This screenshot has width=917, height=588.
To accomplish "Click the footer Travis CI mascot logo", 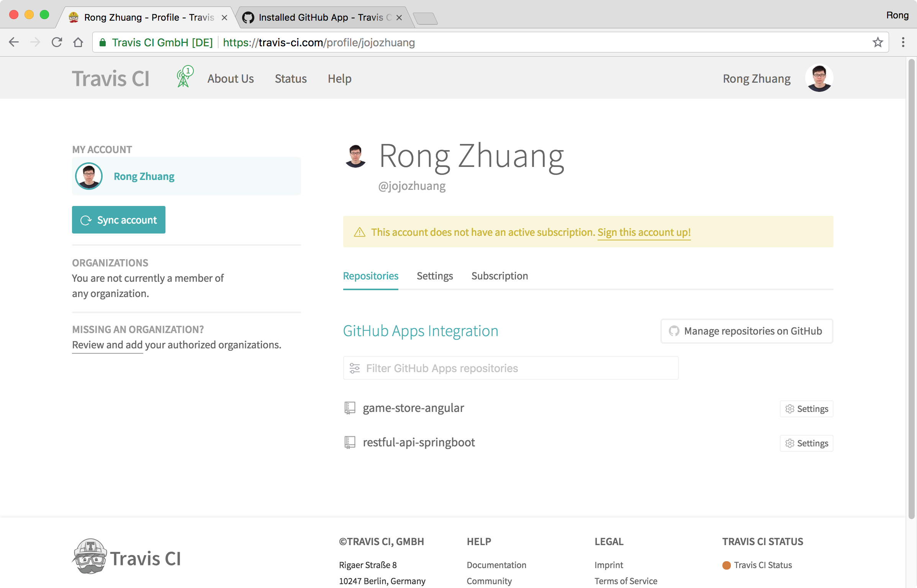I will point(126,557).
